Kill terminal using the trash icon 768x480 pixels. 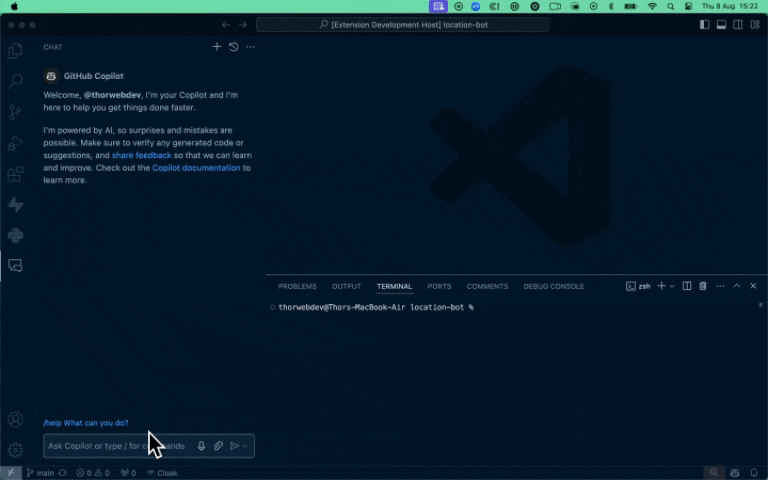click(702, 286)
